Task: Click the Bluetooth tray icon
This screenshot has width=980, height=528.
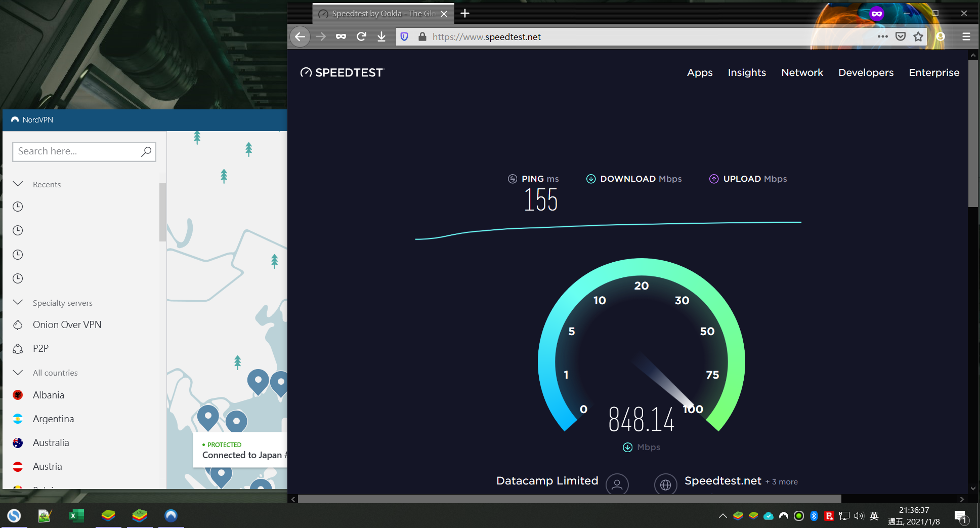Action: tap(814, 516)
